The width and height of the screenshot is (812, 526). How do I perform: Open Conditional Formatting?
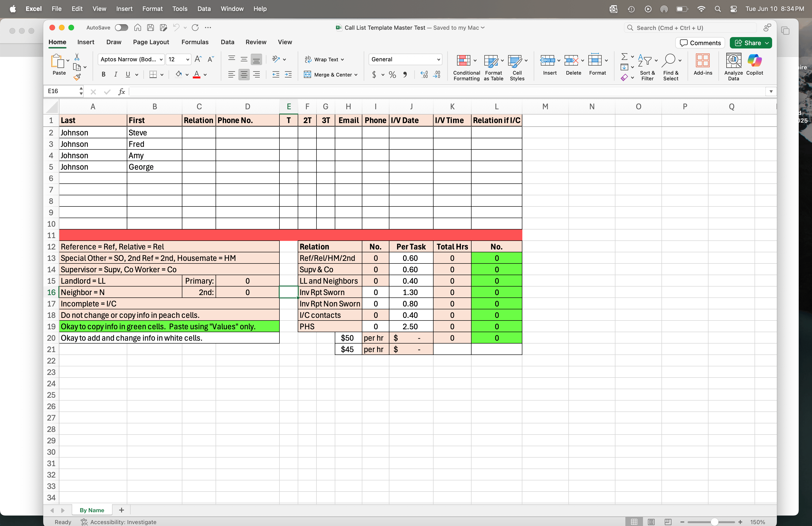click(x=466, y=67)
